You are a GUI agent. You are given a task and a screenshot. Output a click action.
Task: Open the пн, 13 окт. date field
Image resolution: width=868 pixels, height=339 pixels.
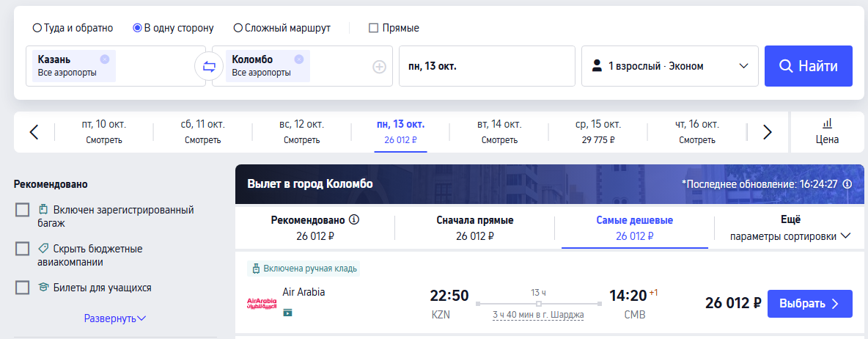pos(487,67)
